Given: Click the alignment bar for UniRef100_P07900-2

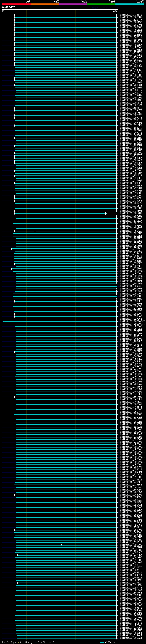Looking at the screenshot, I should click(x=60, y=321).
